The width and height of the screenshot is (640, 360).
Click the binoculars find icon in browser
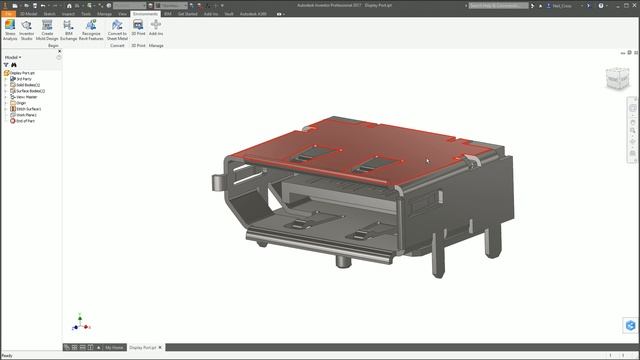point(14,65)
